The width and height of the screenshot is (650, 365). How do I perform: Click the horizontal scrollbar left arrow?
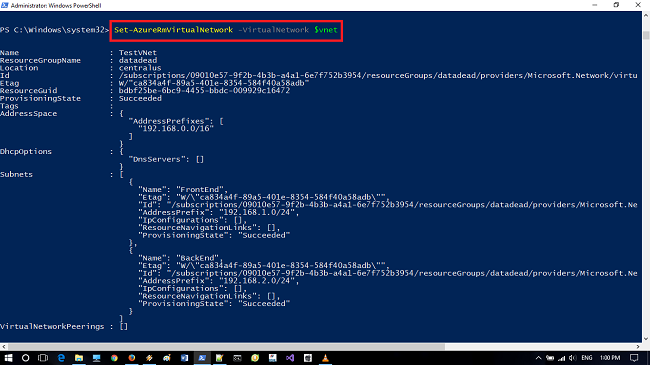4,347
